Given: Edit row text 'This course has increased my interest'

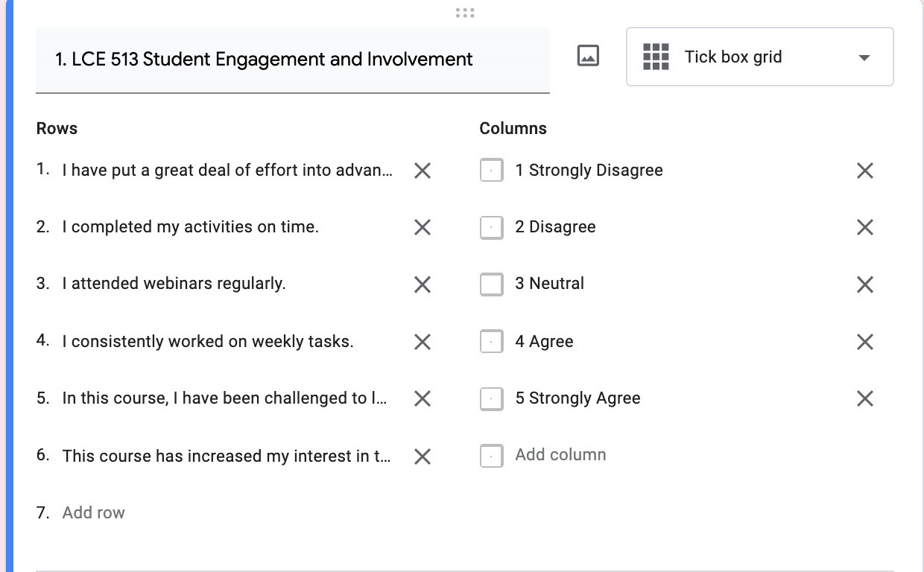Looking at the screenshot, I should [x=227, y=456].
